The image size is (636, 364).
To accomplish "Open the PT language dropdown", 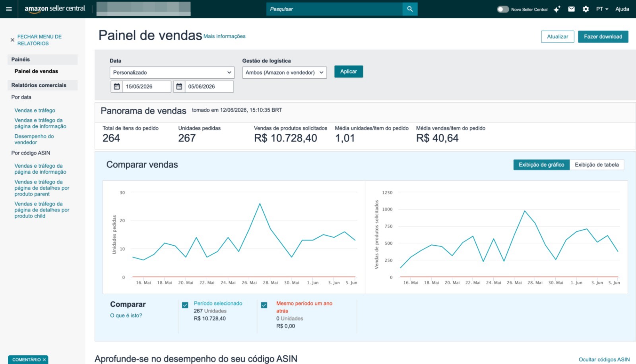I will point(602,9).
